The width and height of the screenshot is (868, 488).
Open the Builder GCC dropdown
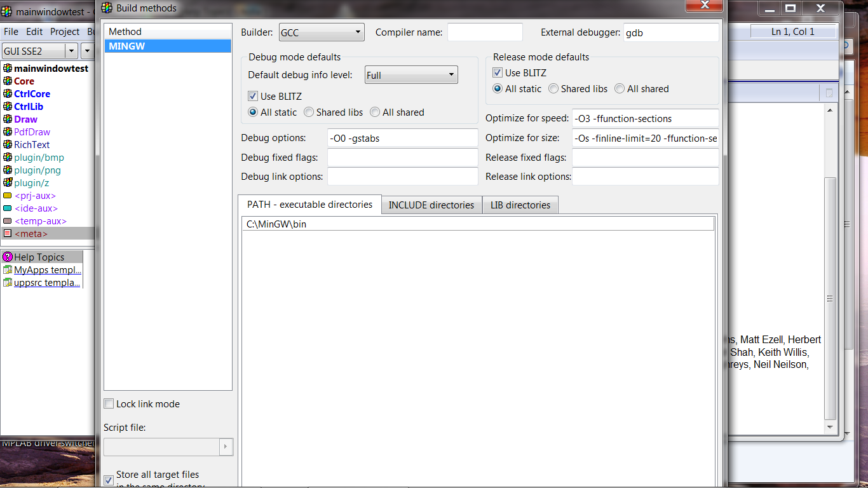click(321, 32)
